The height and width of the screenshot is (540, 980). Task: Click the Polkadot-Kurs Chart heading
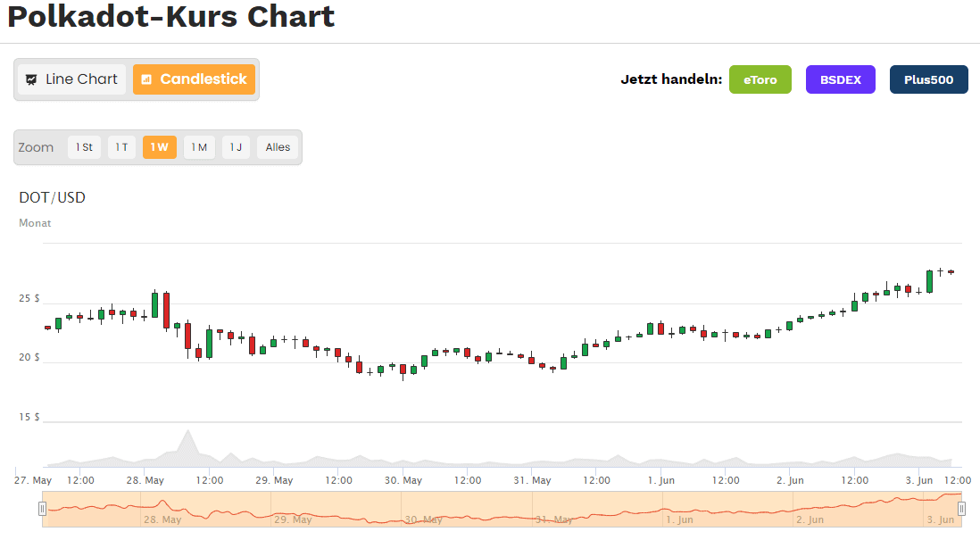point(171,16)
